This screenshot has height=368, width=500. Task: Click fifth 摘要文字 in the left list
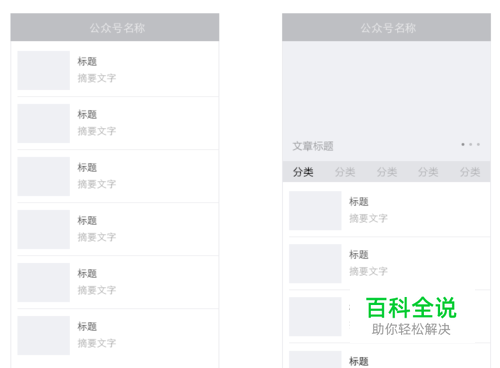click(97, 290)
